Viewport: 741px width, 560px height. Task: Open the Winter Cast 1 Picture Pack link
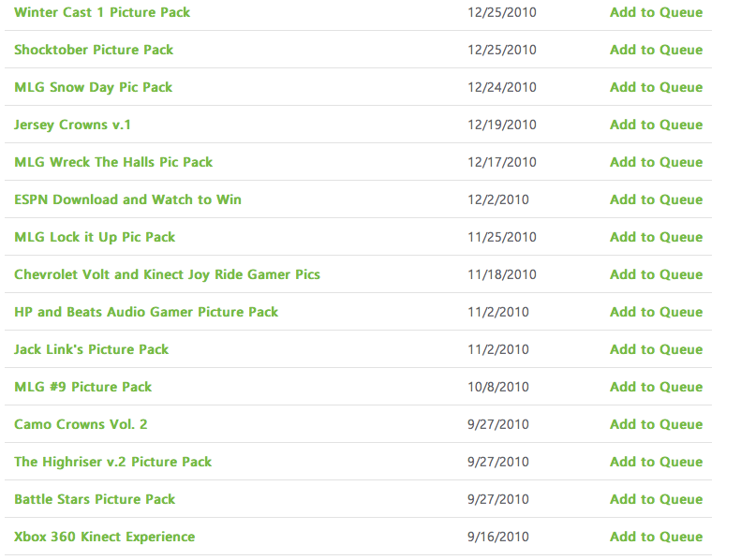tap(102, 12)
